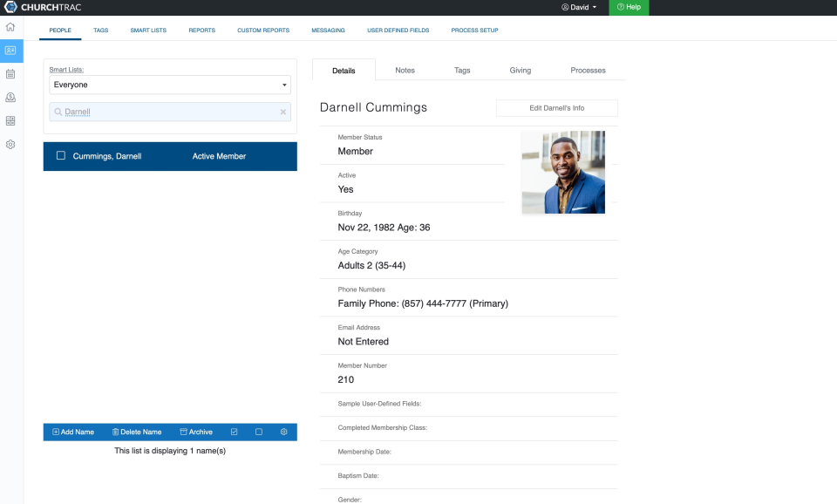Open the list options gear in blue toolbar
This screenshot has width=837, height=504.
click(x=282, y=432)
